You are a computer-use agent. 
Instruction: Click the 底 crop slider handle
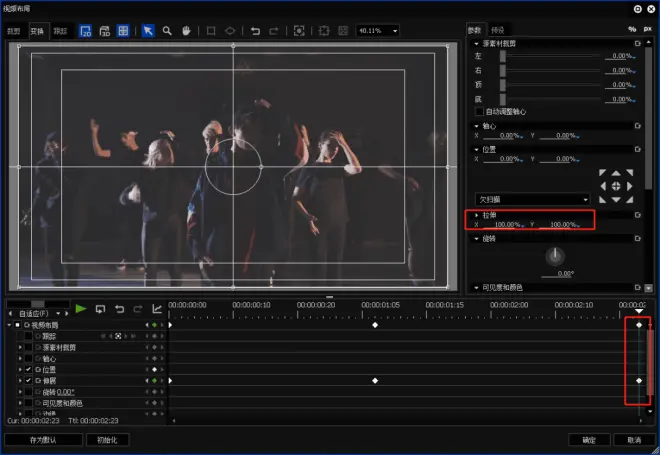(x=503, y=99)
